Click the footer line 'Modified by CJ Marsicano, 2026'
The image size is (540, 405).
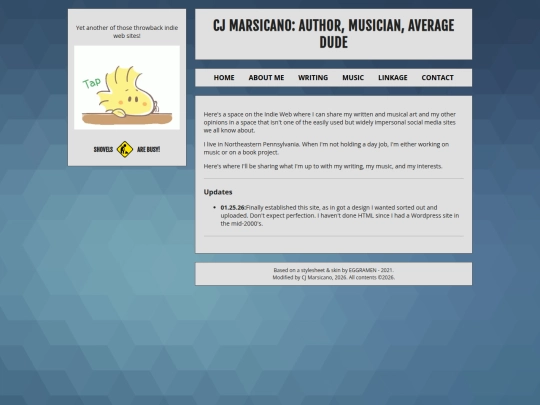point(333,277)
